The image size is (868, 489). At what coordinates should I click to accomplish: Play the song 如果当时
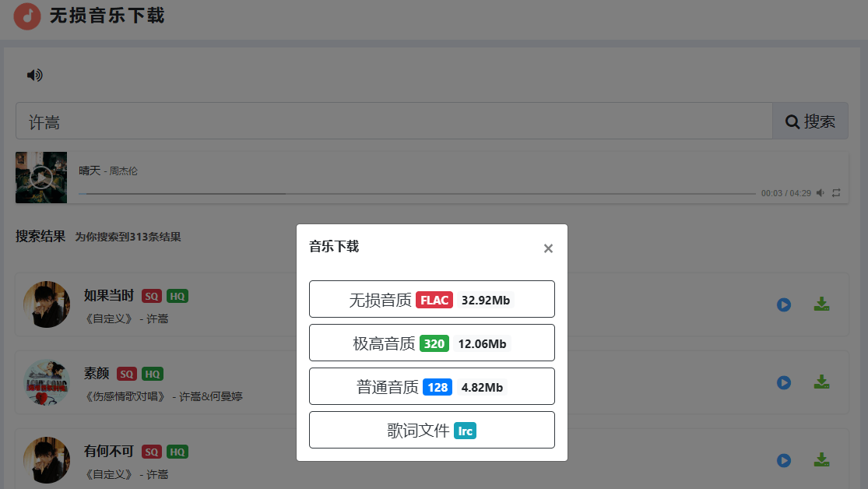click(783, 304)
